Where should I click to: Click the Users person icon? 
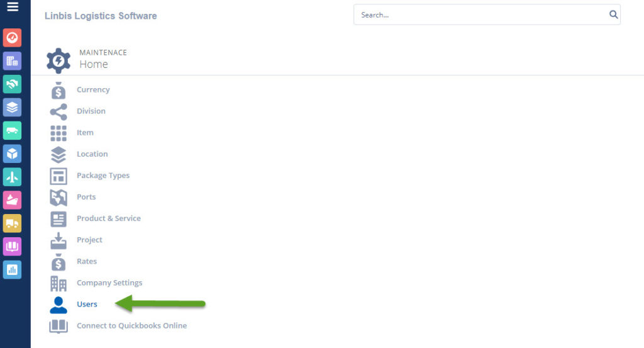tap(58, 305)
